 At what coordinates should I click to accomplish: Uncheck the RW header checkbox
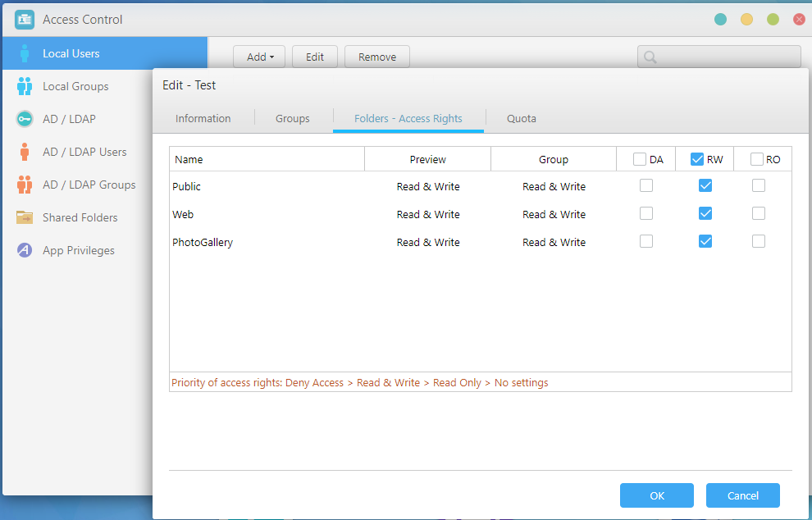point(697,159)
